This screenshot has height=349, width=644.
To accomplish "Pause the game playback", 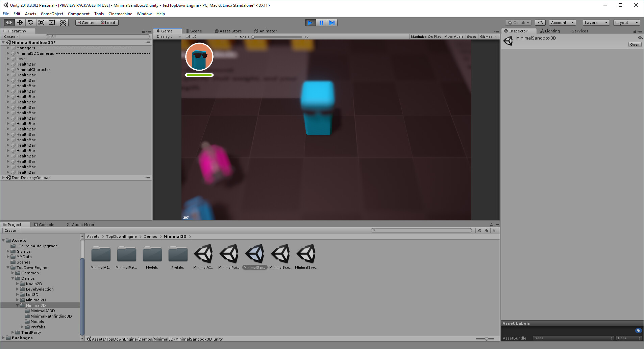I will coord(321,23).
